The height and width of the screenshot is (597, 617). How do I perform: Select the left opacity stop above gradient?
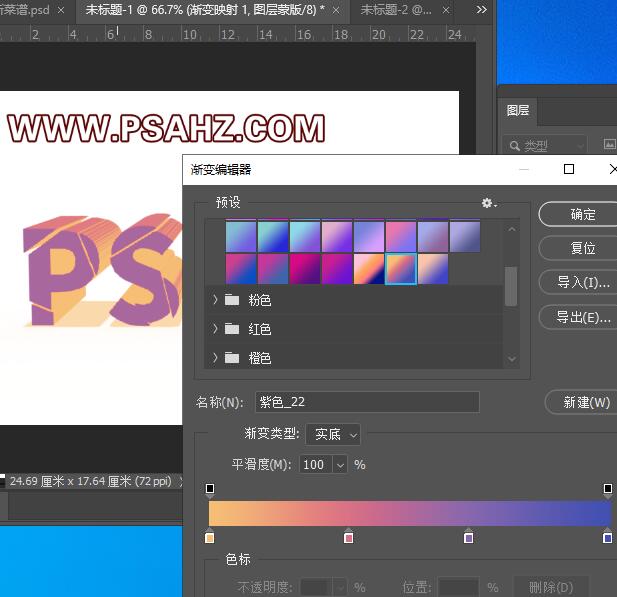pos(210,490)
